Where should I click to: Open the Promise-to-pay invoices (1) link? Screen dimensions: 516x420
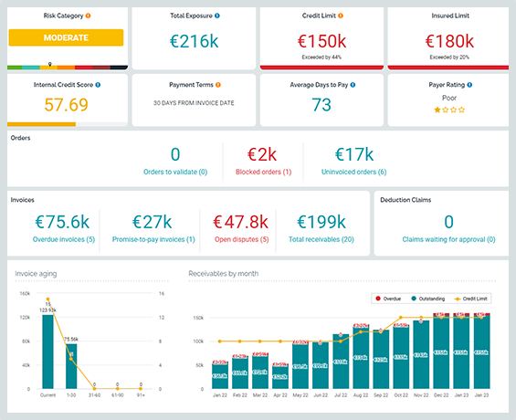click(153, 239)
